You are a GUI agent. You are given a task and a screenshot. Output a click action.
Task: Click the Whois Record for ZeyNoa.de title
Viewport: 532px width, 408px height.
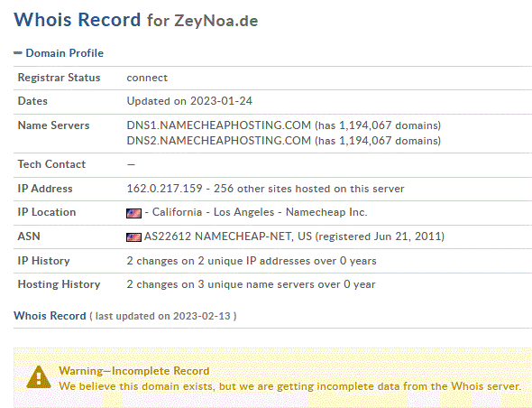click(136, 20)
